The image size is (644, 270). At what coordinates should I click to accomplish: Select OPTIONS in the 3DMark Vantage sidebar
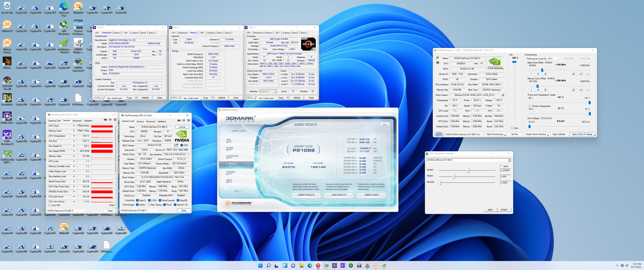tap(230, 148)
